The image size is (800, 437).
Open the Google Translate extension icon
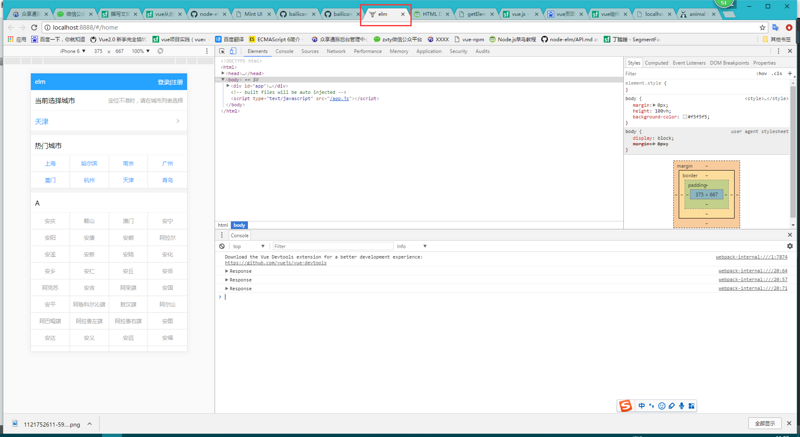(776, 28)
